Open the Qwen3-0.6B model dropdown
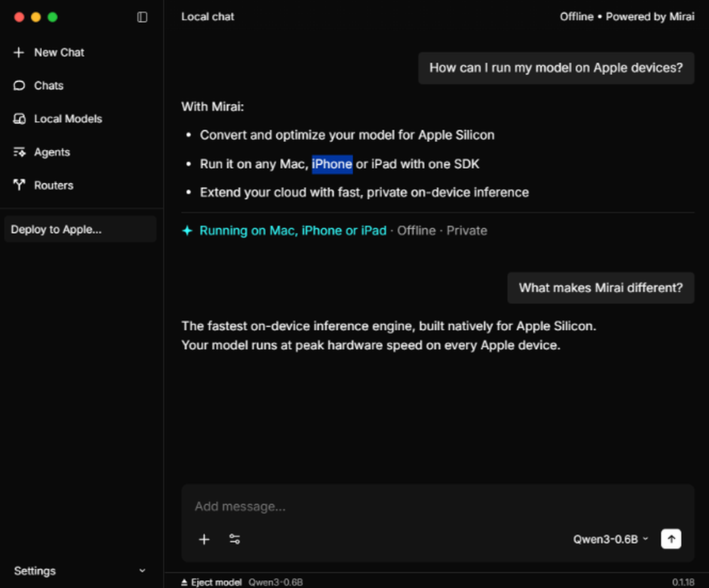The height and width of the screenshot is (588, 709). click(x=610, y=540)
